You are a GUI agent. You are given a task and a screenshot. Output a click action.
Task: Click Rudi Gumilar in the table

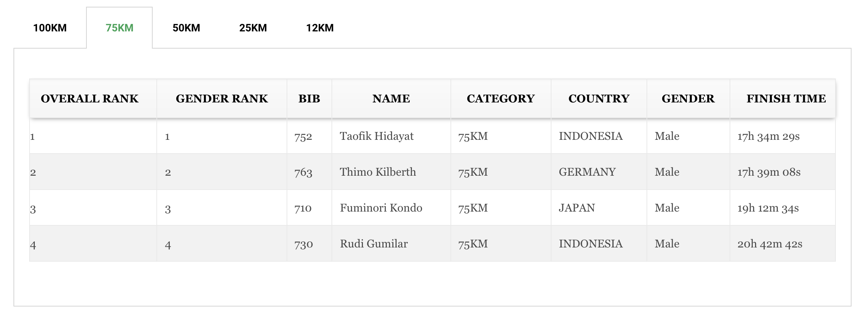coord(373,244)
